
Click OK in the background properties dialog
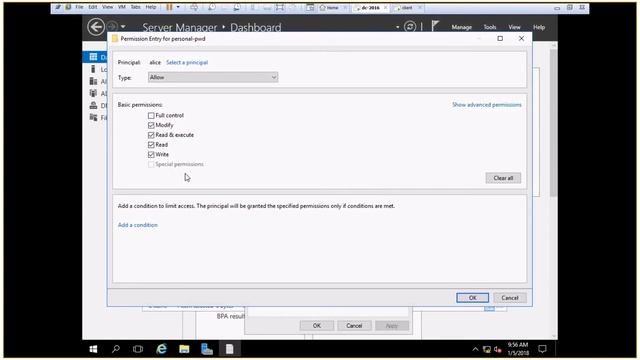click(x=317, y=325)
